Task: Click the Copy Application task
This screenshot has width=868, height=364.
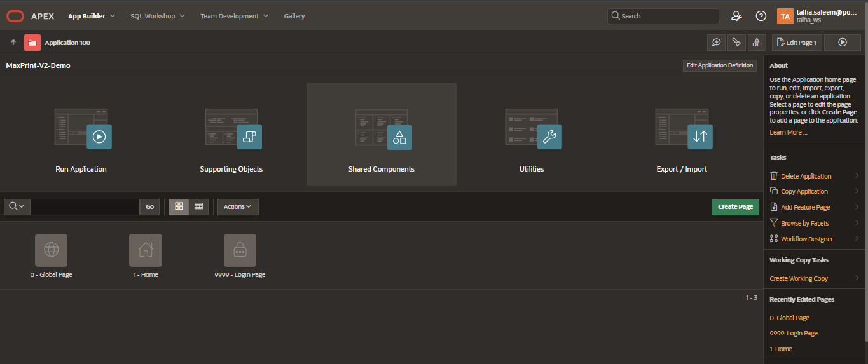Action: (804, 191)
